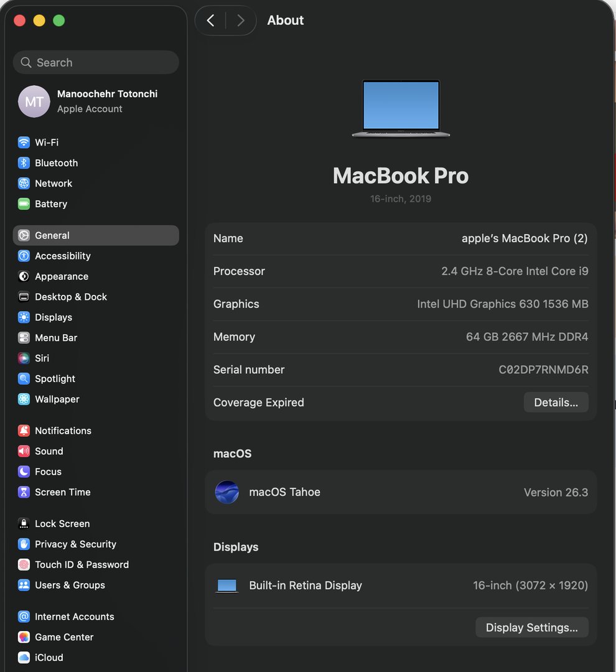Click the memory value 64 GB DDR4
Screen dimensions: 616x672
(x=527, y=337)
